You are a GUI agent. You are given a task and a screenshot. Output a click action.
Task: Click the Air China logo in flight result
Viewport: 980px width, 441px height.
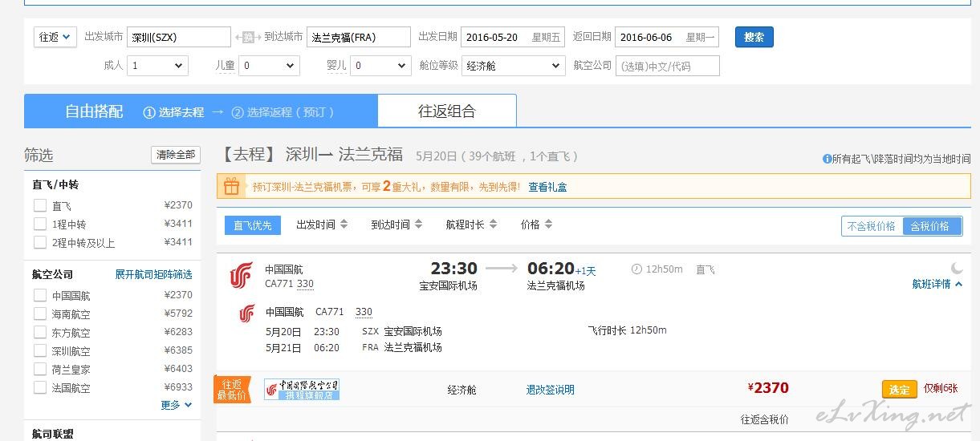click(x=241, y=275)
